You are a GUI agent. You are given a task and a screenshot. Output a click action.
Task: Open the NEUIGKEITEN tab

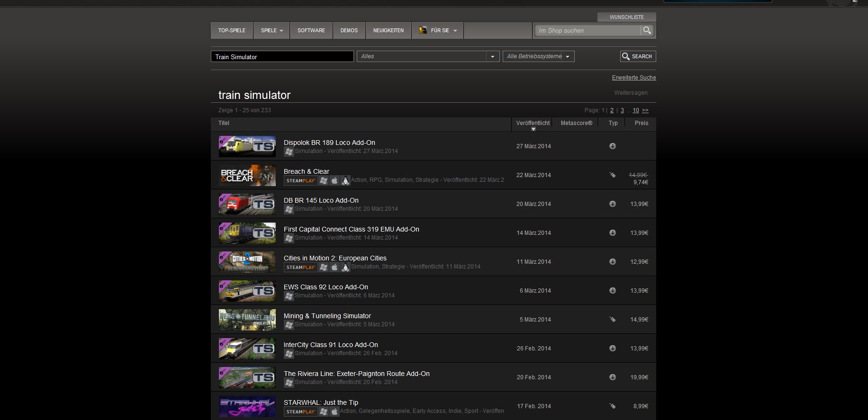(x=389, y=30)
